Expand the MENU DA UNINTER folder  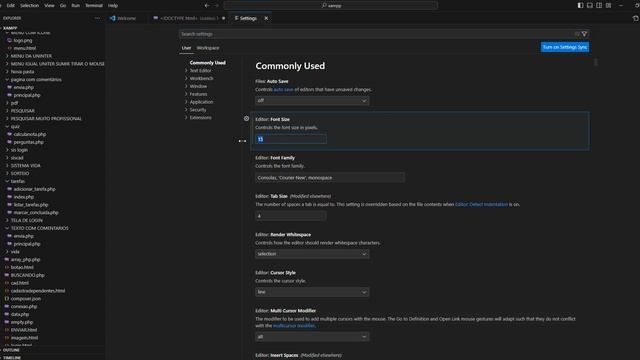[31, 56]
